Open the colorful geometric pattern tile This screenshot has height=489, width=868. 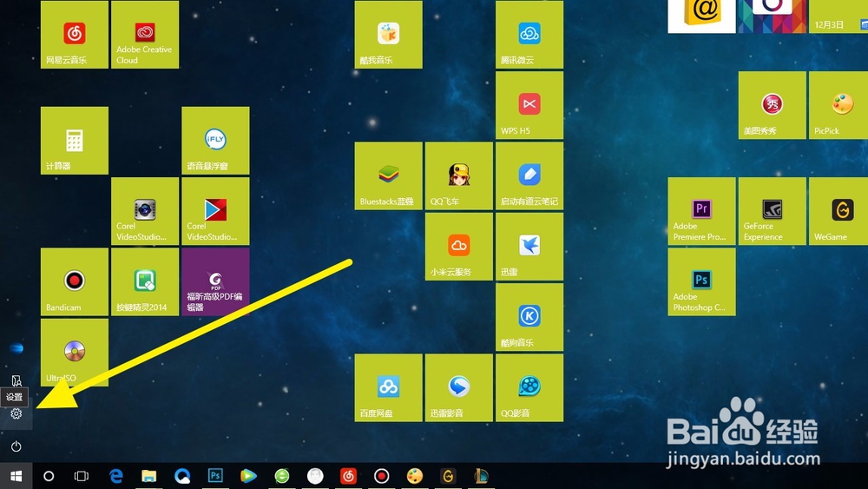pos(773,17)
